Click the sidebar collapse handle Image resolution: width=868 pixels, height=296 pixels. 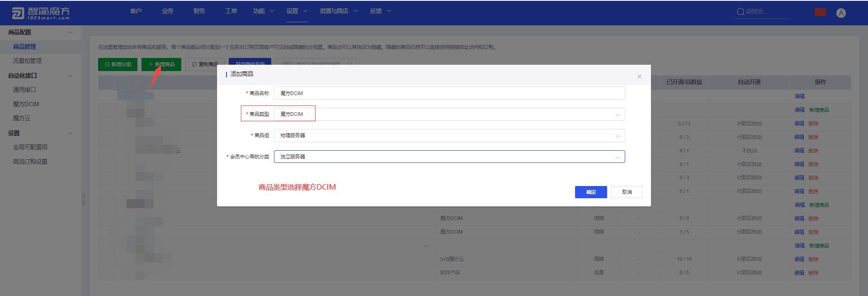(x=83, y=199)
